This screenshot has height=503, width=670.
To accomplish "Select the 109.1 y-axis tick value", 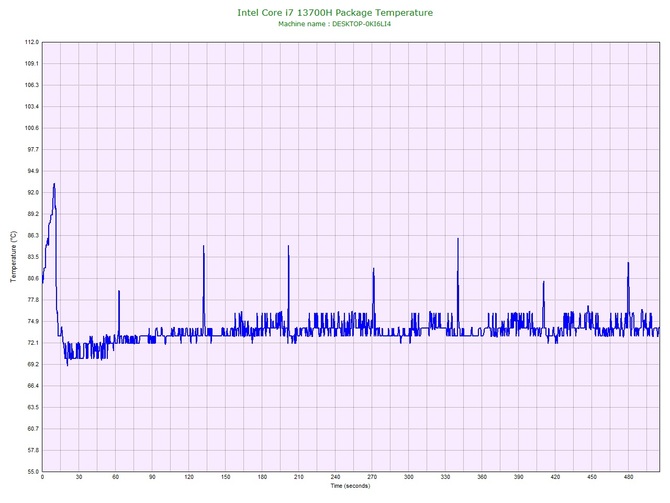I will click(x=32, y=64).
